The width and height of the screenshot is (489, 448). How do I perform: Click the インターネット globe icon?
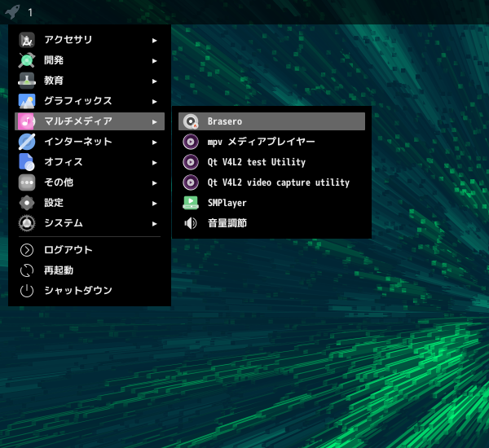point(27,142)
